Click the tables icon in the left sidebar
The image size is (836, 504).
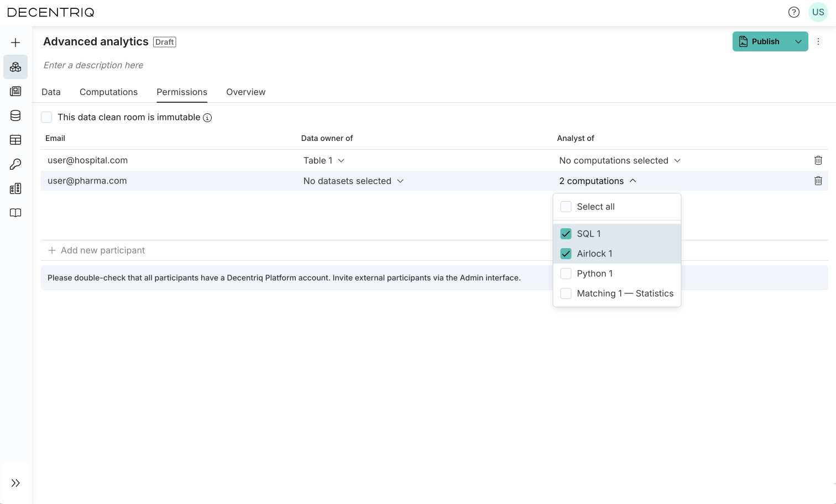[x=15, y=140]
